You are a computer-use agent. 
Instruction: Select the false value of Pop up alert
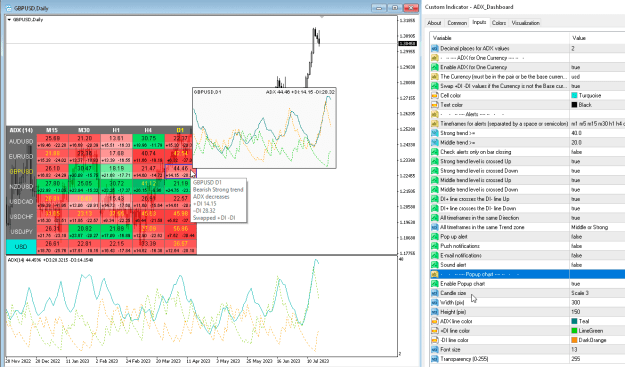tap(576, 237)
